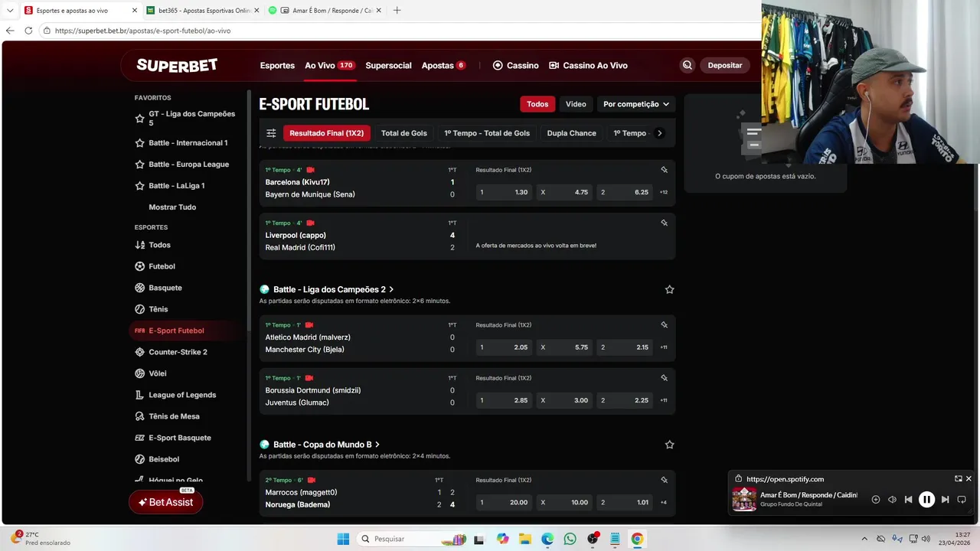The width and height of the screenshot is (980, 551).
Task: Show +12 more markets for Barcelona match
Action: (x=664, y=192)
